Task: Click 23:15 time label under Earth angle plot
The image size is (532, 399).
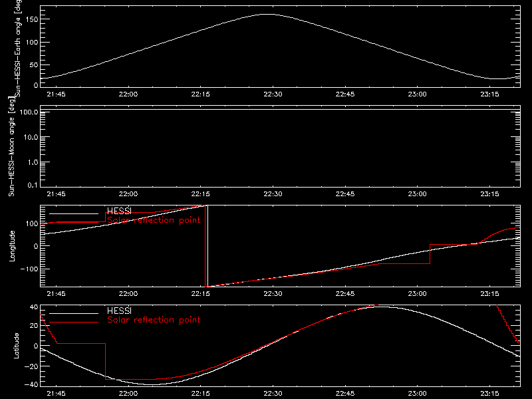Action: pos(489,94)
